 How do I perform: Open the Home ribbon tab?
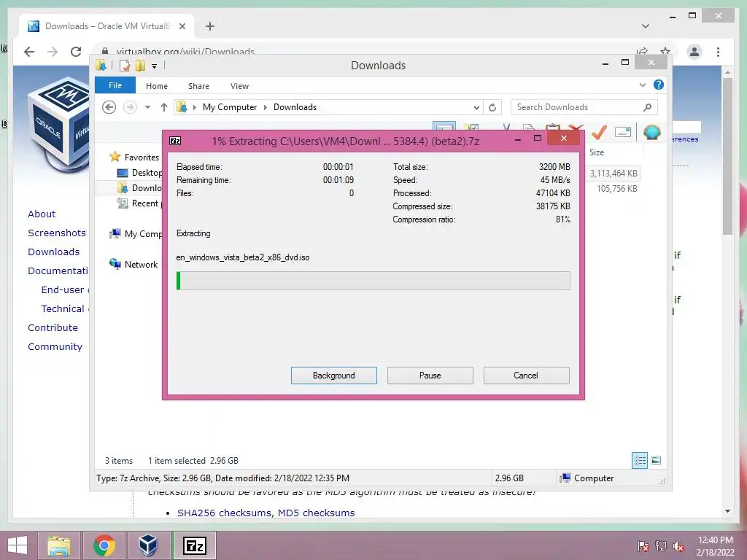click(x=156, y=86)
